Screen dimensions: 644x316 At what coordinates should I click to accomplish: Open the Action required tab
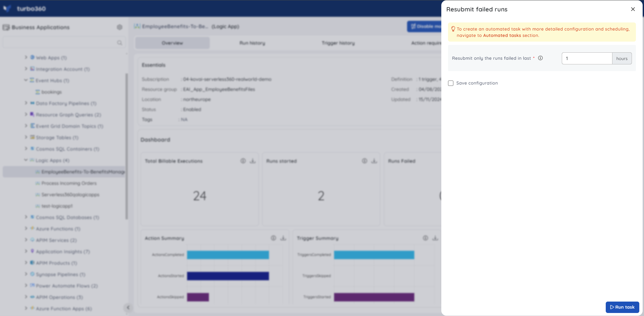coord(426,43)
